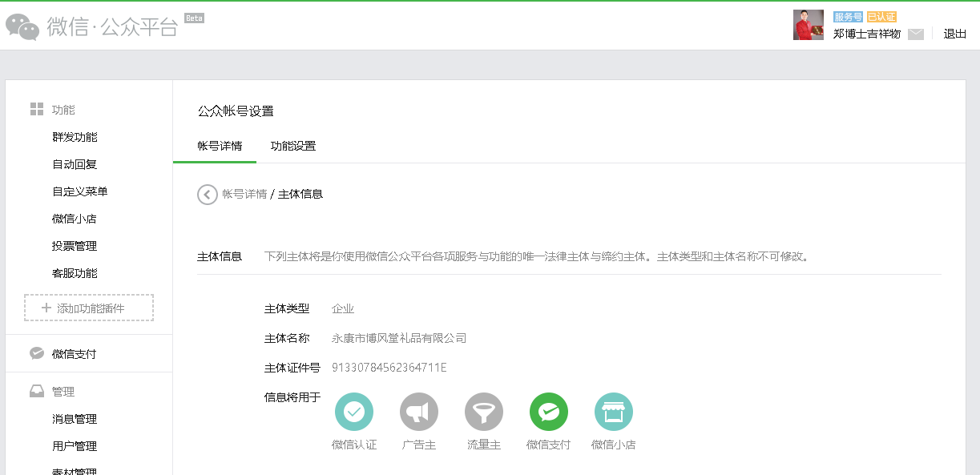Image resolution: width=980 pixels, height=475 pixels.
Task: Open 微信支付 in the sidebar
Action: [75, 353]
